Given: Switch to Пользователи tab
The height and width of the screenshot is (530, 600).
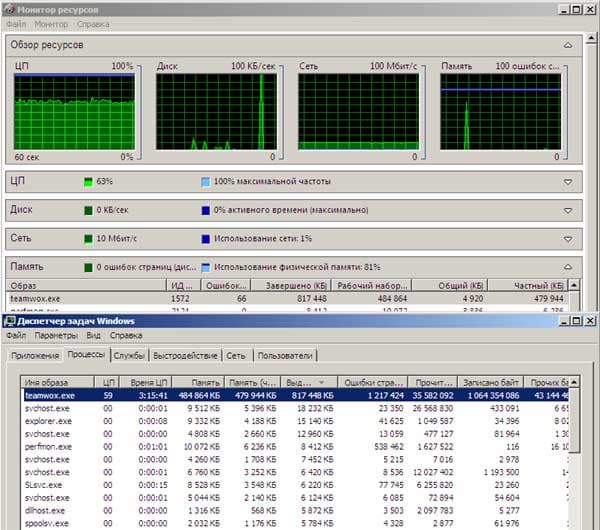Looking at the screenshot, I should [285, 356].
